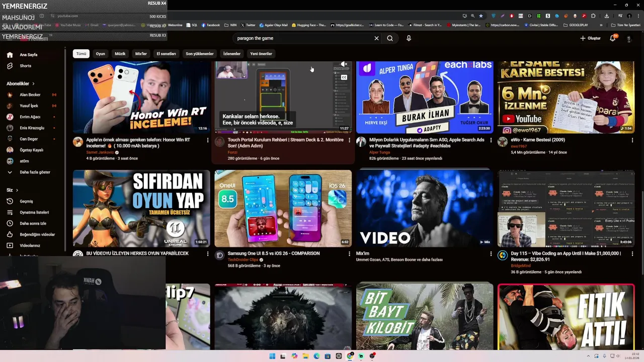Open Shorts from the sidebar
Screen dimensions: 644x362
tap(33, 66)
